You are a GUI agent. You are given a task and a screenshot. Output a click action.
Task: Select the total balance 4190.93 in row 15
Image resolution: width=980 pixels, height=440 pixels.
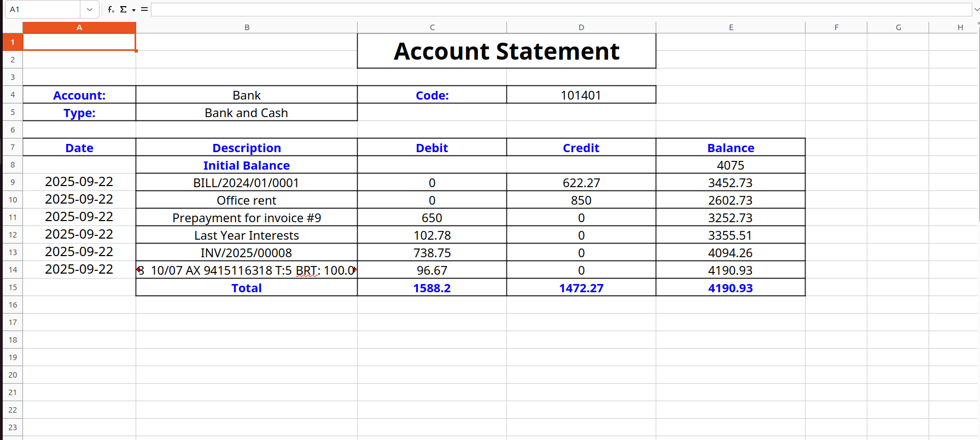[x=731, y=287]
